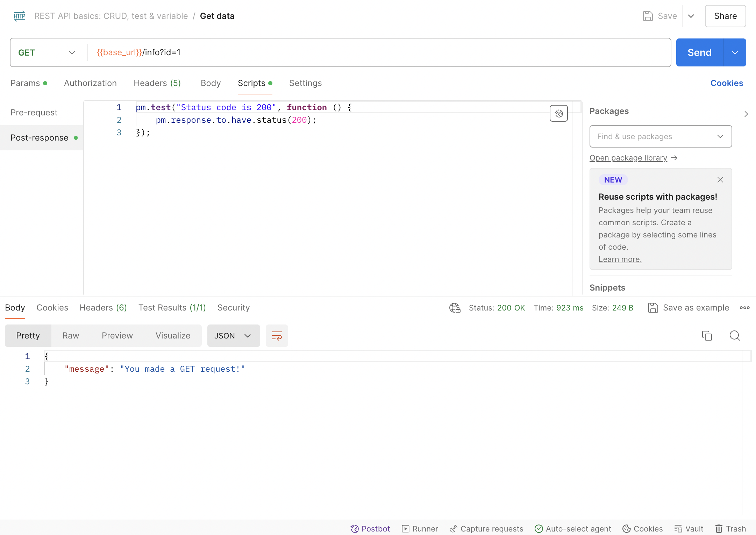Viewport: 756px width, 535px height.
Task: Switch response view to Raw
Action: pos(71,336)
